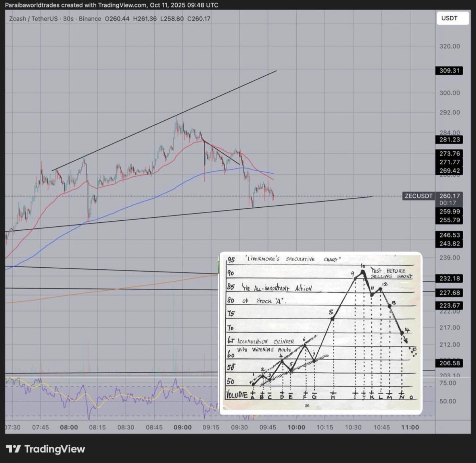Click the Livermore's Speculative Chart inset image
The height and width of the screenshot is (463, 476).
[321, 333]
